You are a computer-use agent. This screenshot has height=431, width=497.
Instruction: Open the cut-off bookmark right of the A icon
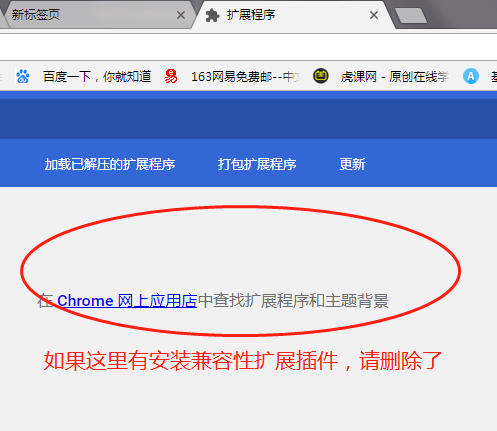tap(493, 77)
